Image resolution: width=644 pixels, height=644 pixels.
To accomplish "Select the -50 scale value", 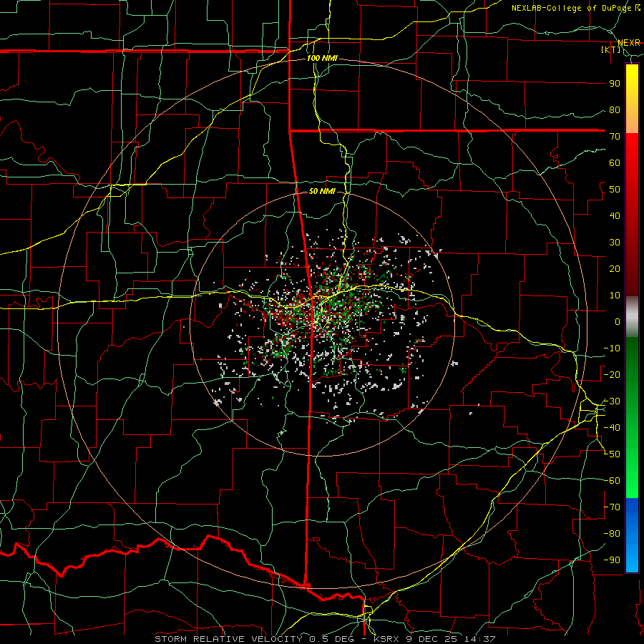I will [612, 454].
